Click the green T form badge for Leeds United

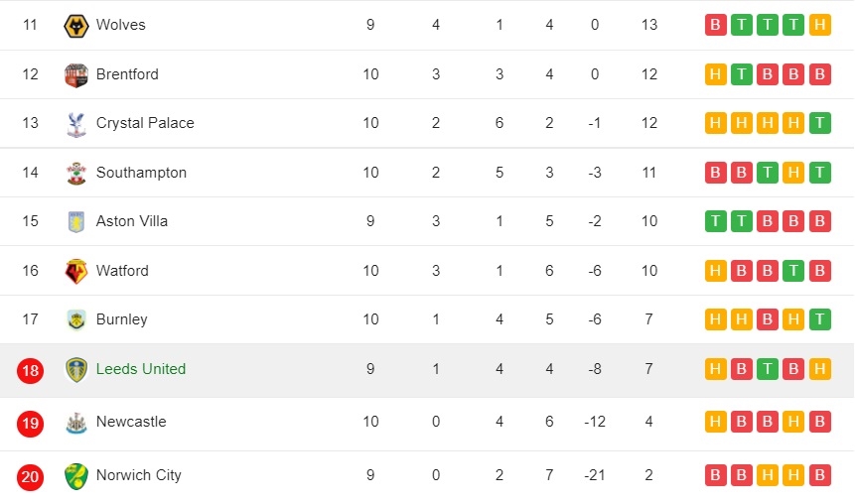click(x=768, y=369)
